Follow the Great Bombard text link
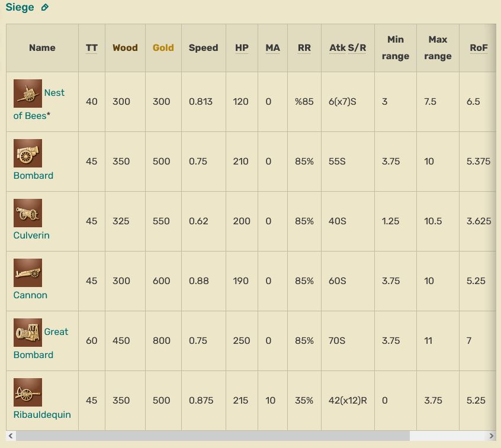Image resolution: width=501 pixels, height=448 pixels. click(x=41, y=343)
